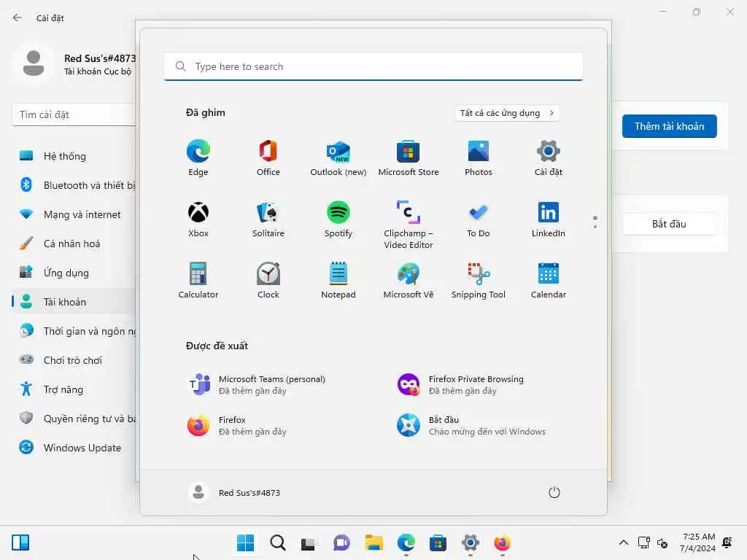Open Red Sus's#4873 profile in Start menu

point(234,492)
